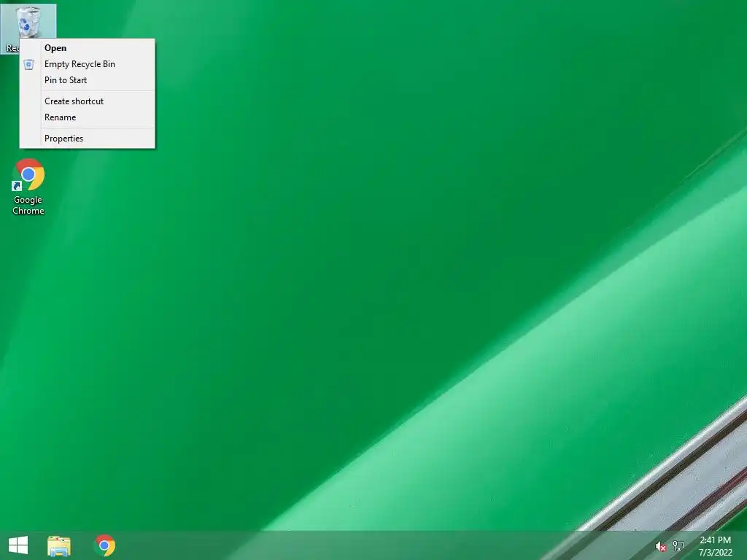Open the Windows Start button

click(x=18, y=545)
